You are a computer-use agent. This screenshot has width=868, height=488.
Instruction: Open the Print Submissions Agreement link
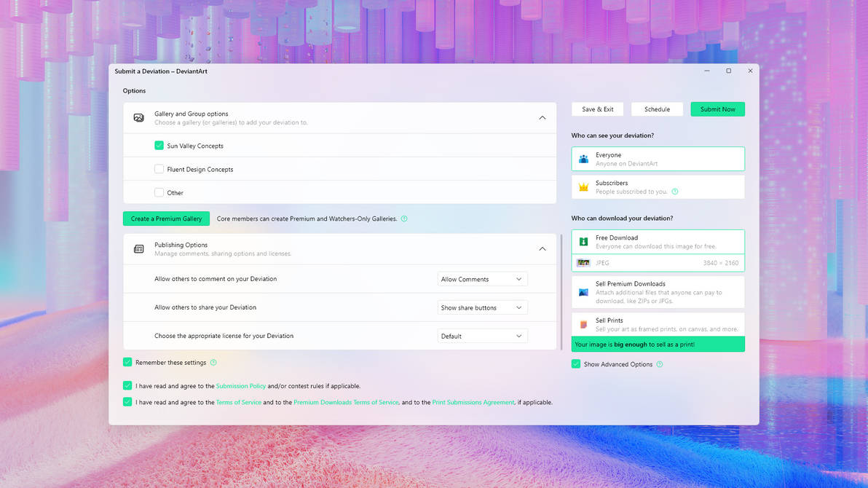tap(473, 403)
